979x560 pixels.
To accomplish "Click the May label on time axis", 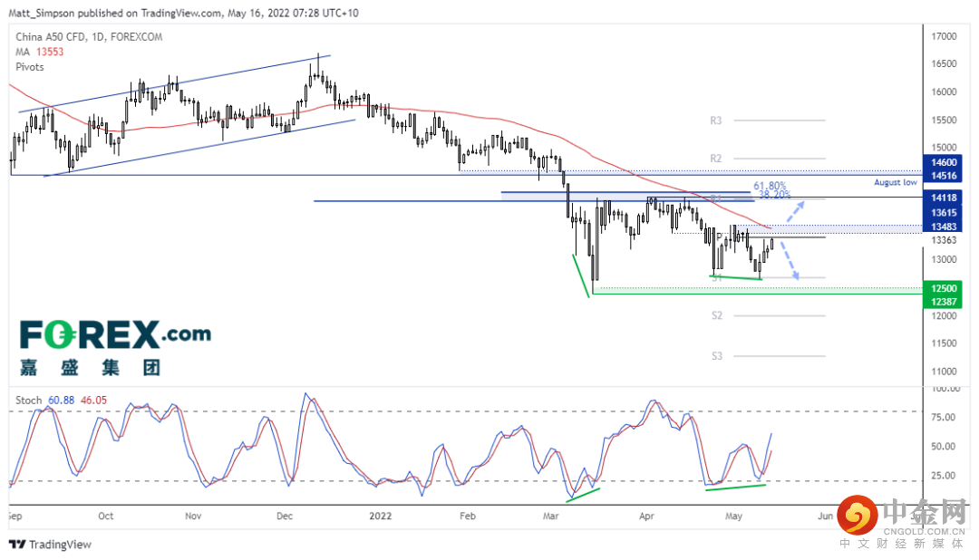I will pos(733,517).
